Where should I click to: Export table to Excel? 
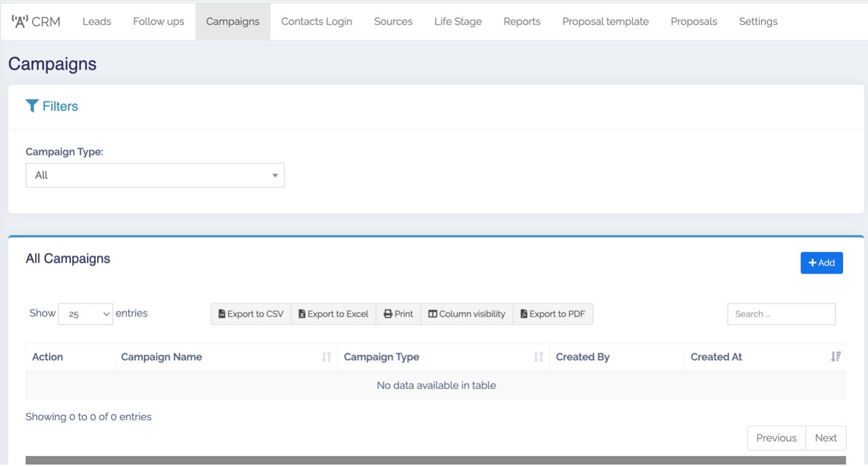pyautogui.click(x=334, y=314)
